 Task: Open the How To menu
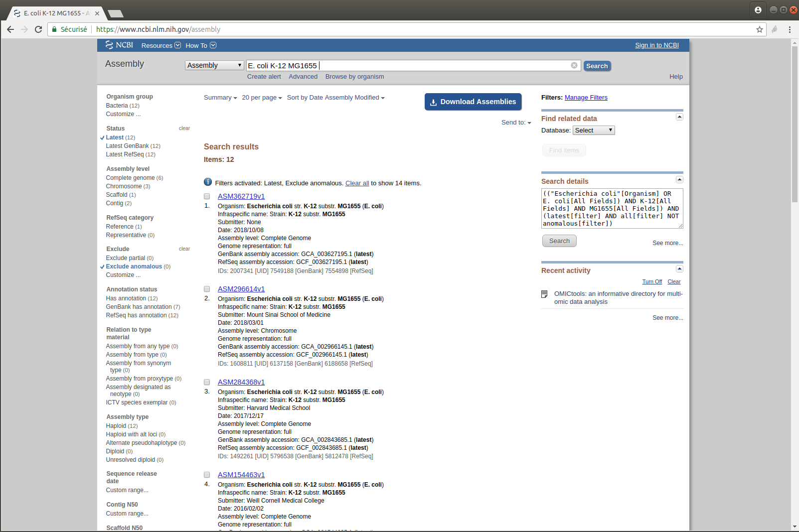201,45
